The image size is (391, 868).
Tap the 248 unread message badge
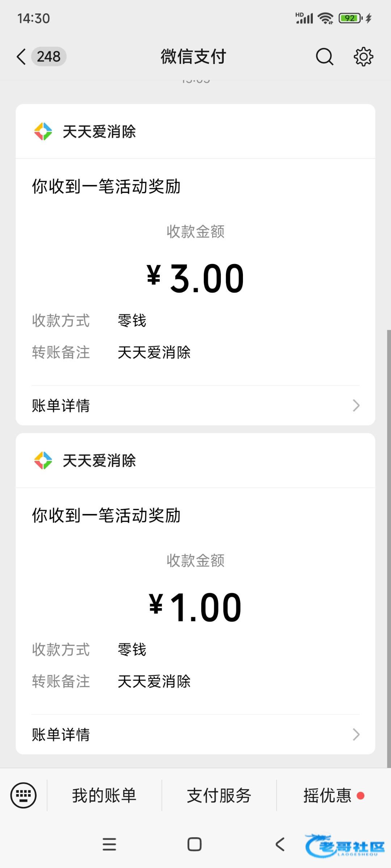pos(49,57)
